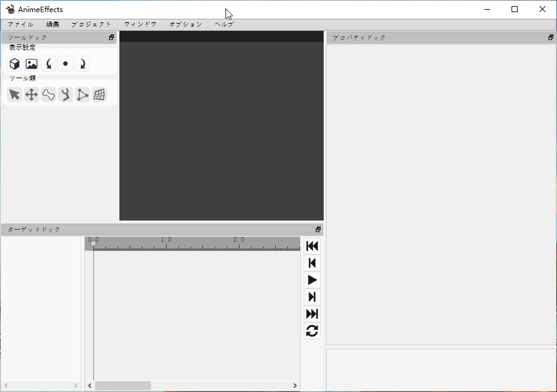Screen dimensions: 557x392
Task: Open the ヘルプ menu
Action: pyautogui.click(x=224, y=24)
